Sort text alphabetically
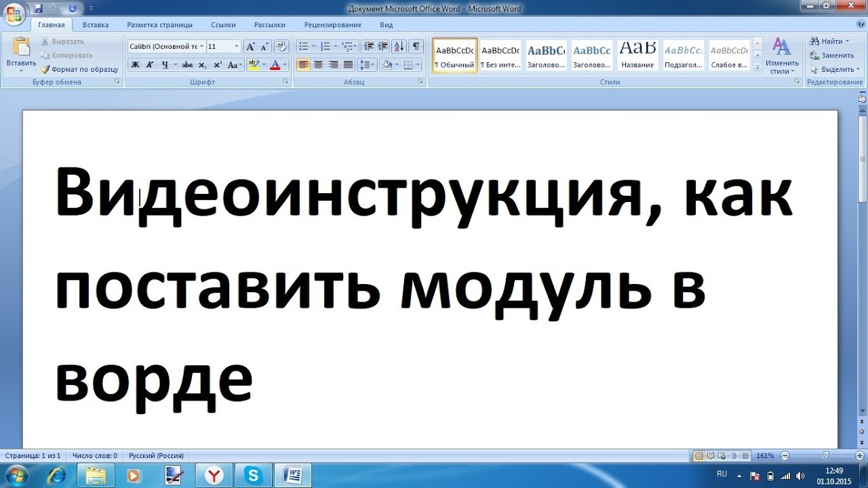 point(399,46)
